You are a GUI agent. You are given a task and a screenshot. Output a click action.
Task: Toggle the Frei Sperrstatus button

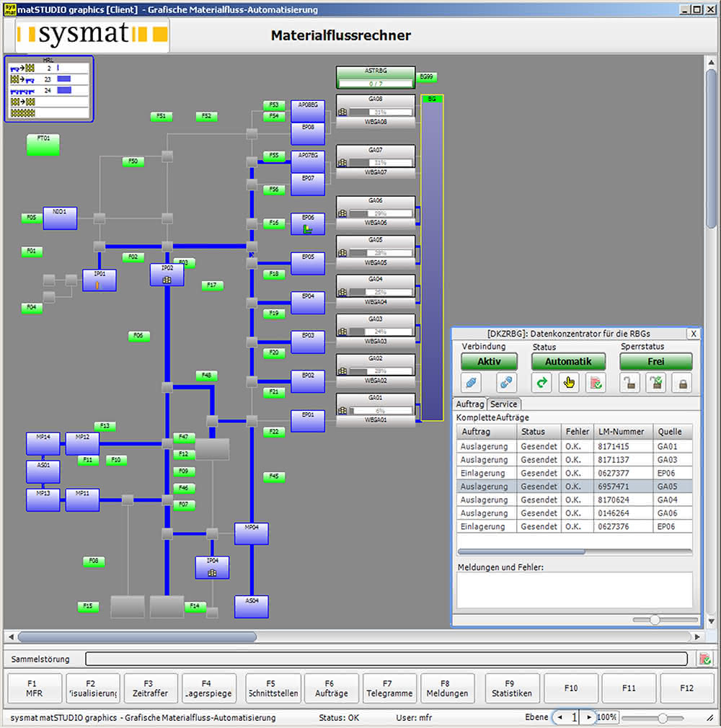[656, 362]
